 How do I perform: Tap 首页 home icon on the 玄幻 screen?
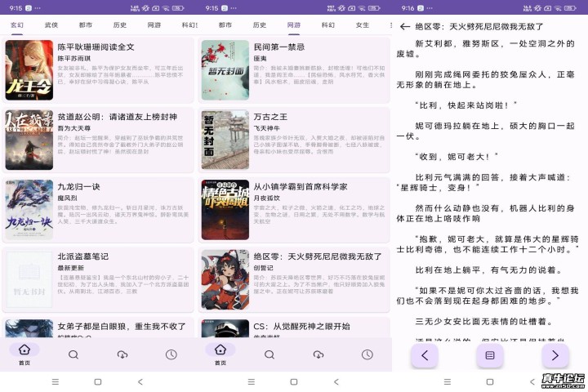click(24, 353)
